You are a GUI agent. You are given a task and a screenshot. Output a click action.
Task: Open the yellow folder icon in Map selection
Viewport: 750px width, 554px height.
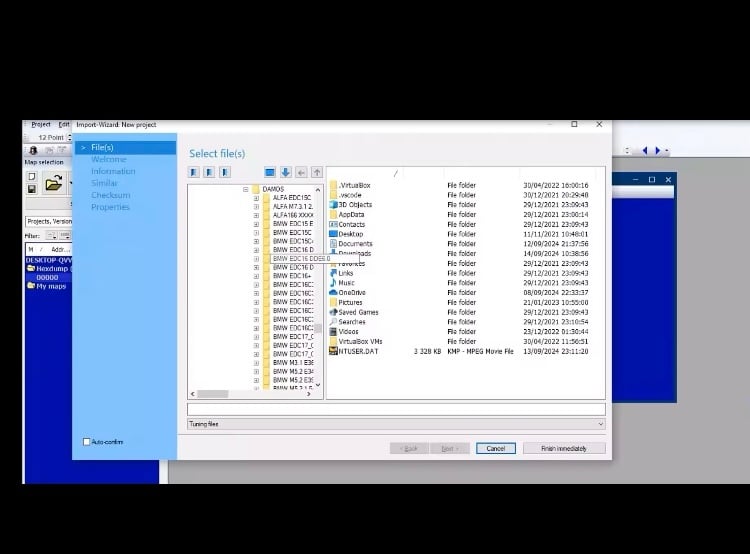coord(53,183)
